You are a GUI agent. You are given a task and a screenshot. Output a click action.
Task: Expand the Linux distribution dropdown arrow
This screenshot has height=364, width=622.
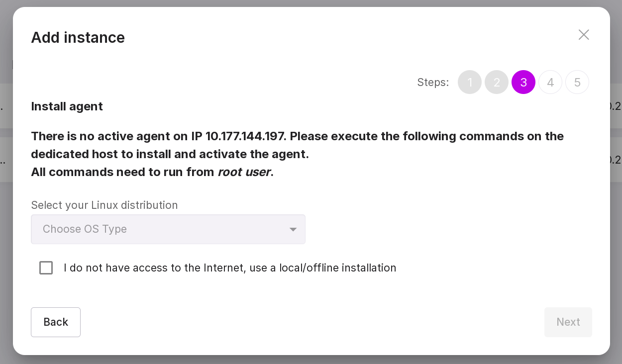click(x=293, y=229)
